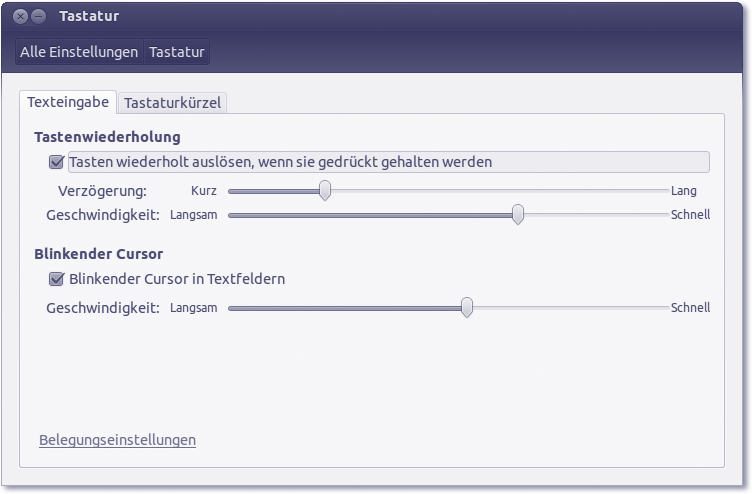
Task: Uncheck Blinkender Cursor in Textfeldern
Action: pos(56,279)
